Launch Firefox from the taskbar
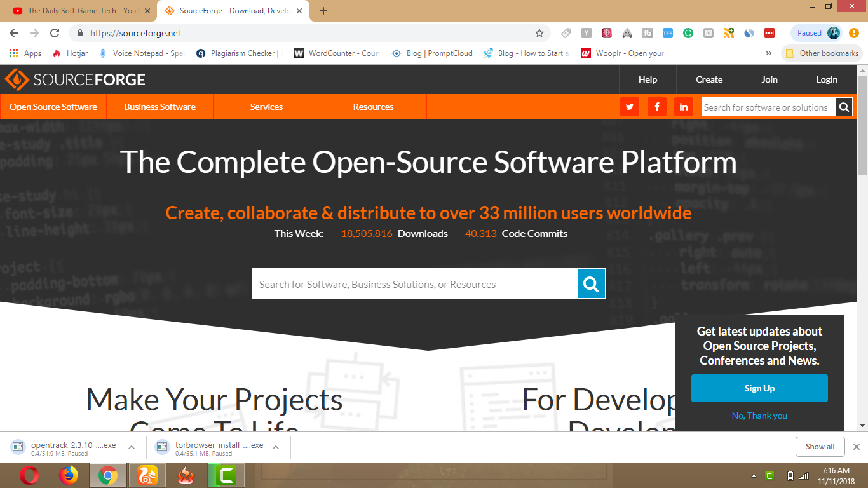 (69, 475)
